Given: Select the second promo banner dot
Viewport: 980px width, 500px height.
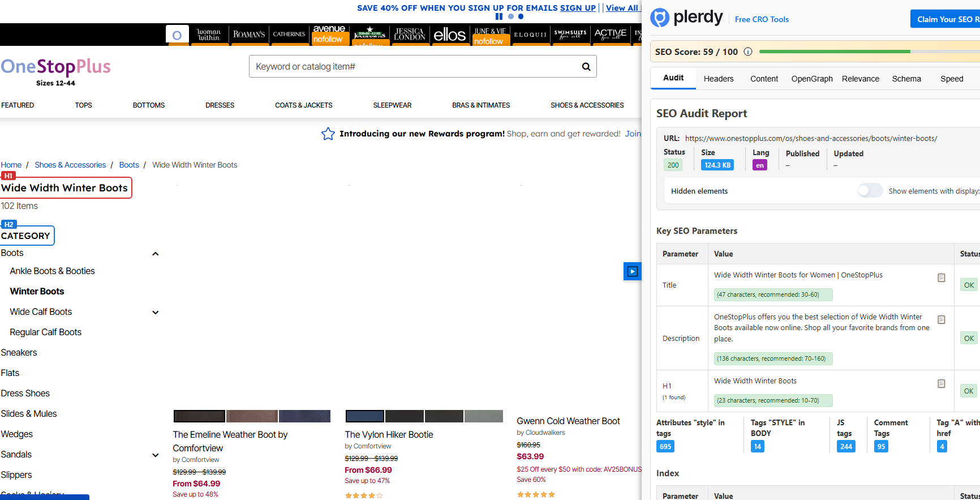Looking at the screenshot, I should pyautogui.click(x=521, y=16).
